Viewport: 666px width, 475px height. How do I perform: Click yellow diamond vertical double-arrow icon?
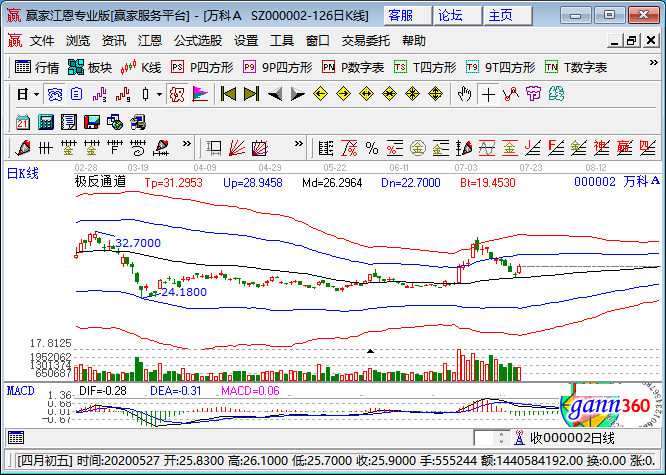click(x=435, y=94)
